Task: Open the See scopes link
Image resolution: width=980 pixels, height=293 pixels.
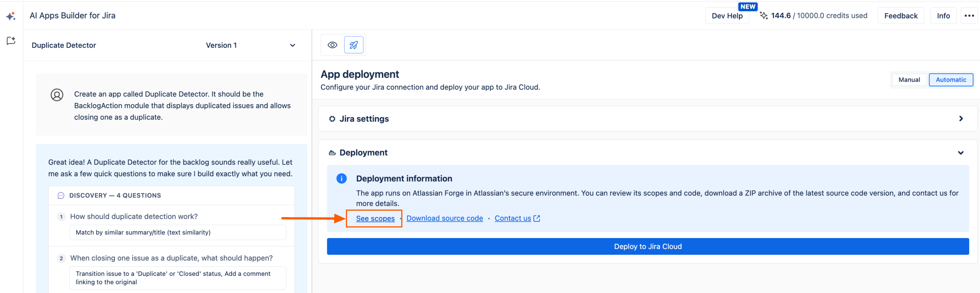Action: pos(375,218)
